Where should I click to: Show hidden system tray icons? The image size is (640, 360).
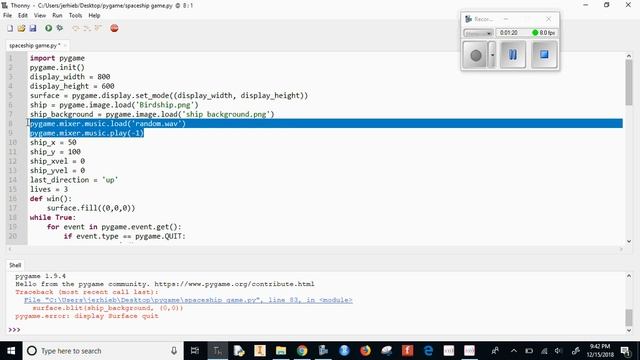514,351
